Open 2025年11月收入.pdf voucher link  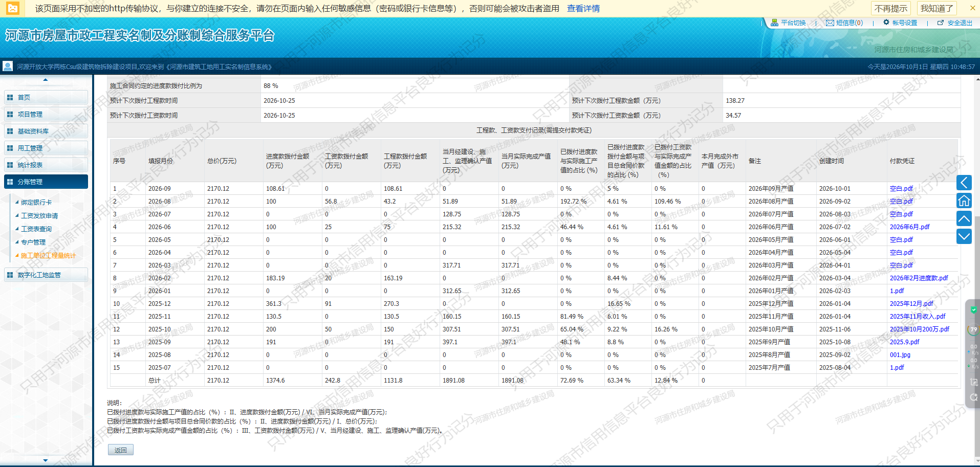pos(918,317)
